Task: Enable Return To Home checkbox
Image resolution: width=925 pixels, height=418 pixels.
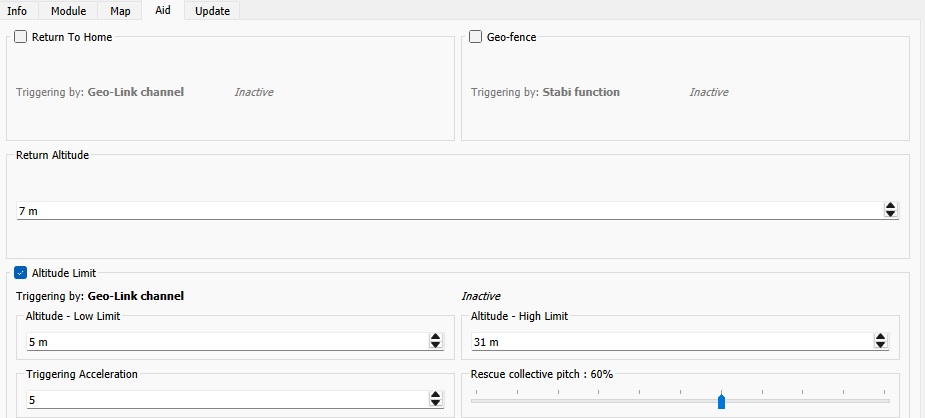Action: click(x=21, y=37)
